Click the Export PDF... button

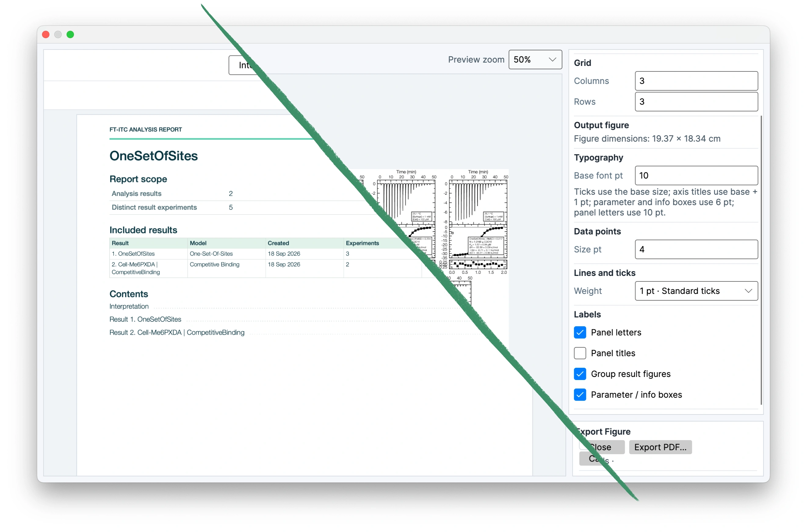click(x=660, y=447)
